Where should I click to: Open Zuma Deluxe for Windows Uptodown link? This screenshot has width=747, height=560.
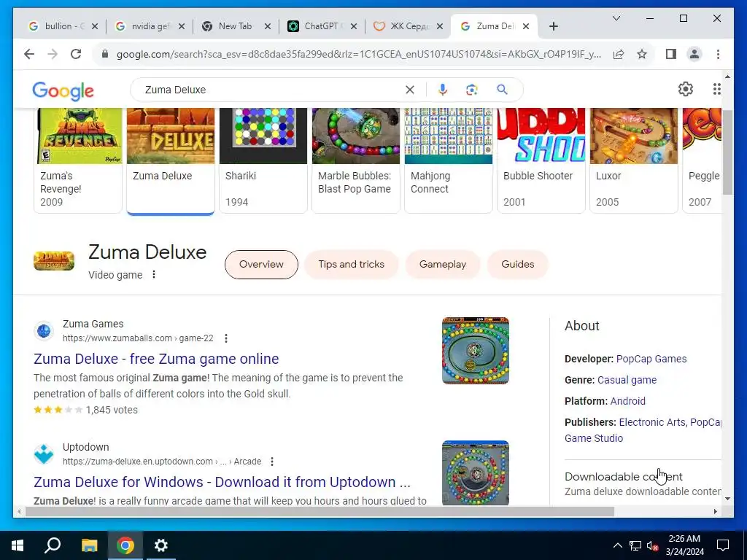click(222, 482)
